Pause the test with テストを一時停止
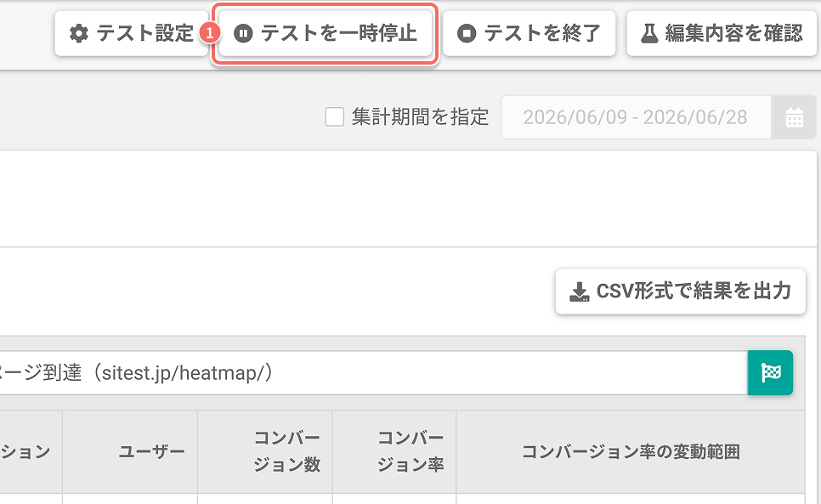Screen dimensions: 821x504 coord(326,33)
